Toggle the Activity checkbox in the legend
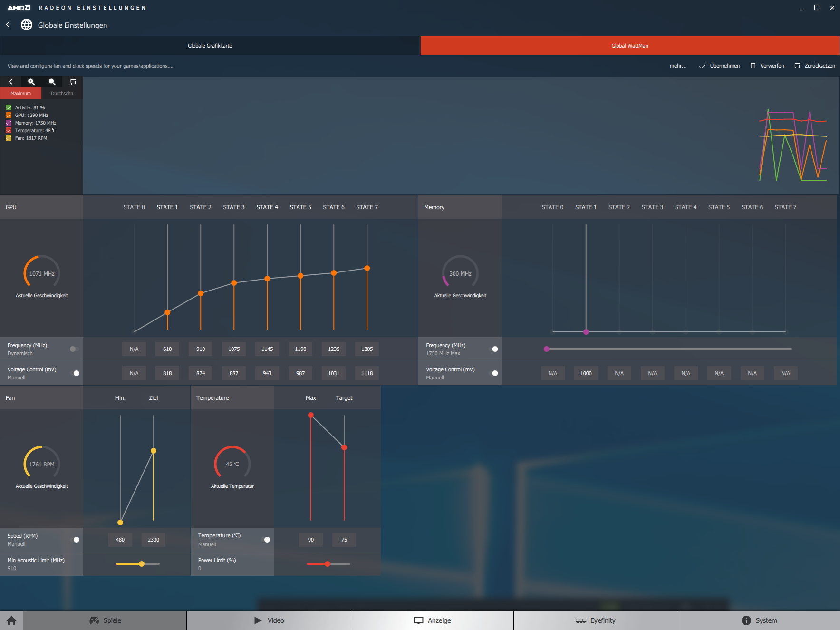Viewport: 840px width, 630px height. (9, 107)
